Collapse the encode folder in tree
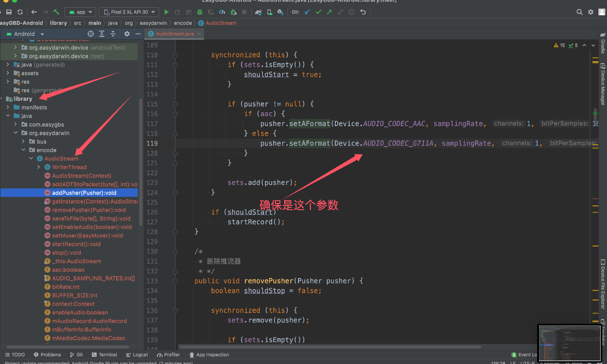Screen dimensions: 607x364 click(24, 150)
